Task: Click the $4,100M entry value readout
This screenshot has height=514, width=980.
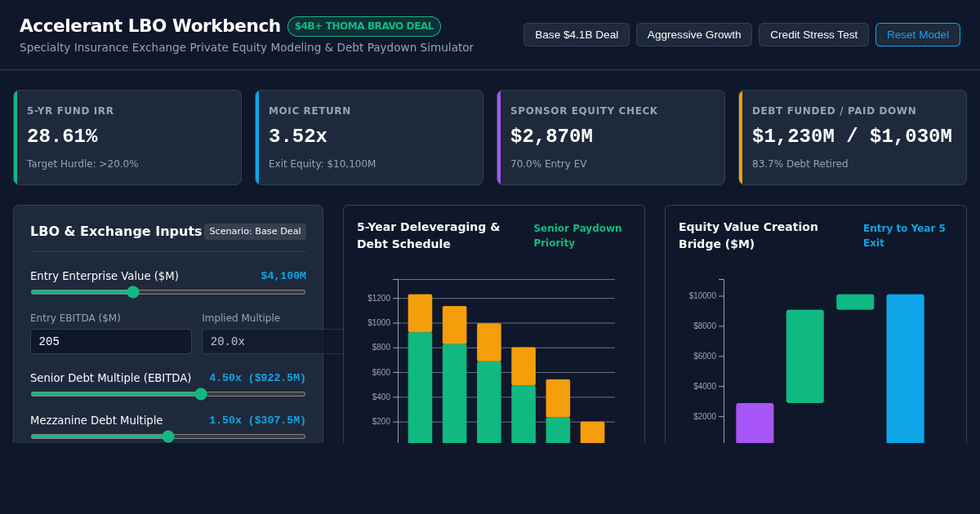Action: (x=283, y=276)
